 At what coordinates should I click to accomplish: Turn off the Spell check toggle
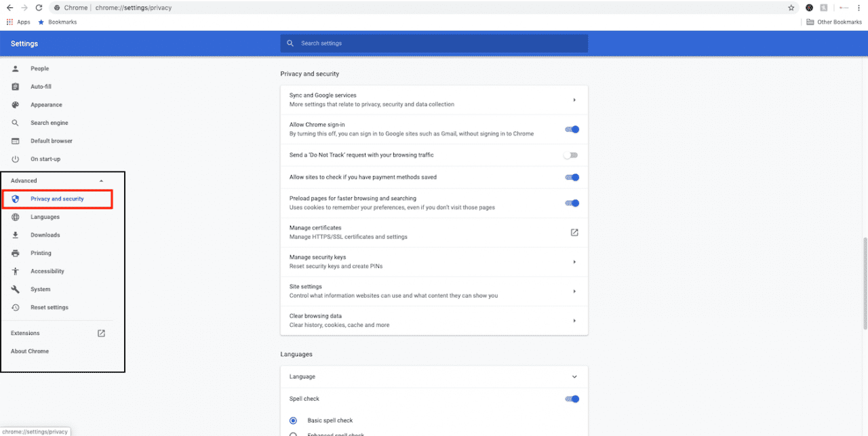(572, 399)
